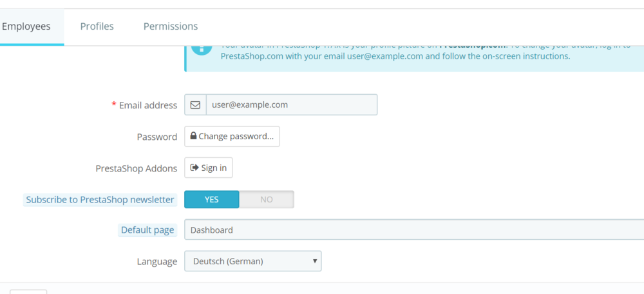This screenshot has width=644, height=294.
Task: Click the sign-in arrow icon for Addons
Action: (194, 168)
